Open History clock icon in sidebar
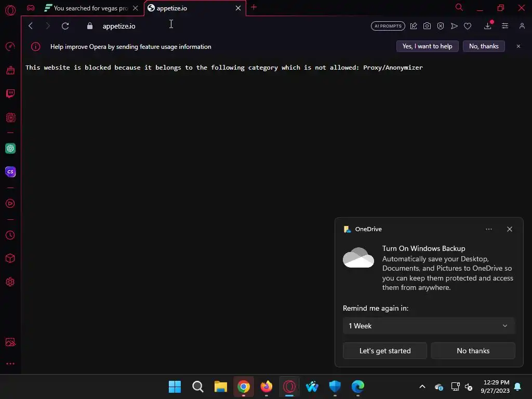 click(x=10, y=235)
